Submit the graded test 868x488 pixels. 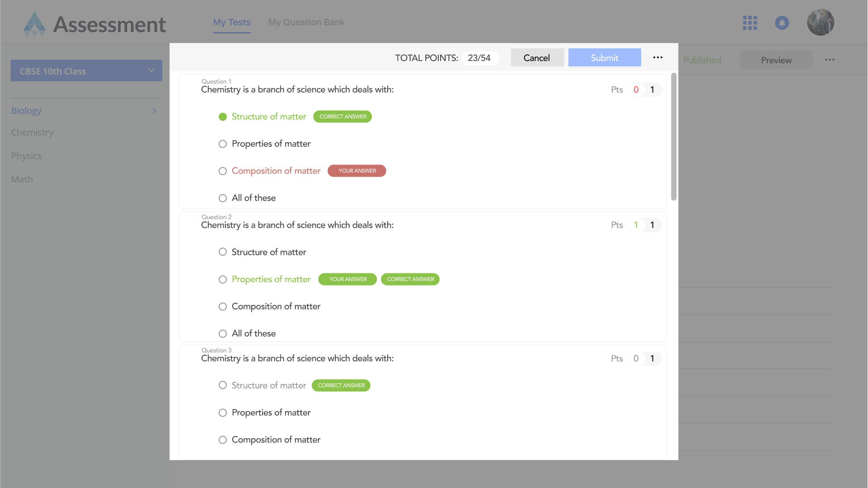tap(604, 58)
